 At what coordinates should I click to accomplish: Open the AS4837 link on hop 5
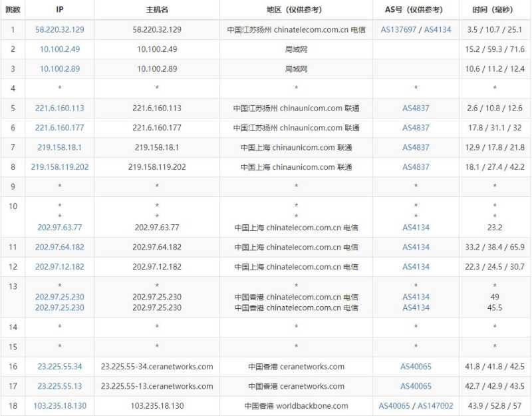coord(416,108)
